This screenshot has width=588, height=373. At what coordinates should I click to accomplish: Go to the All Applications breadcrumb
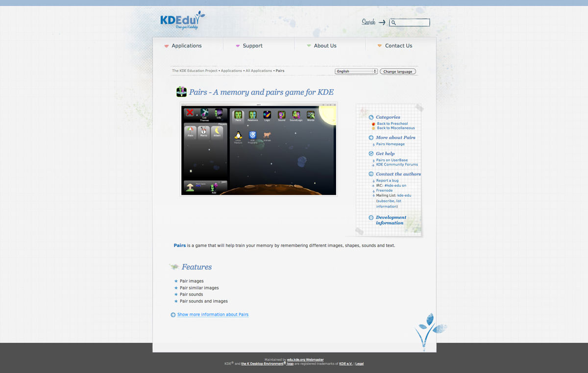click(259, 71)
